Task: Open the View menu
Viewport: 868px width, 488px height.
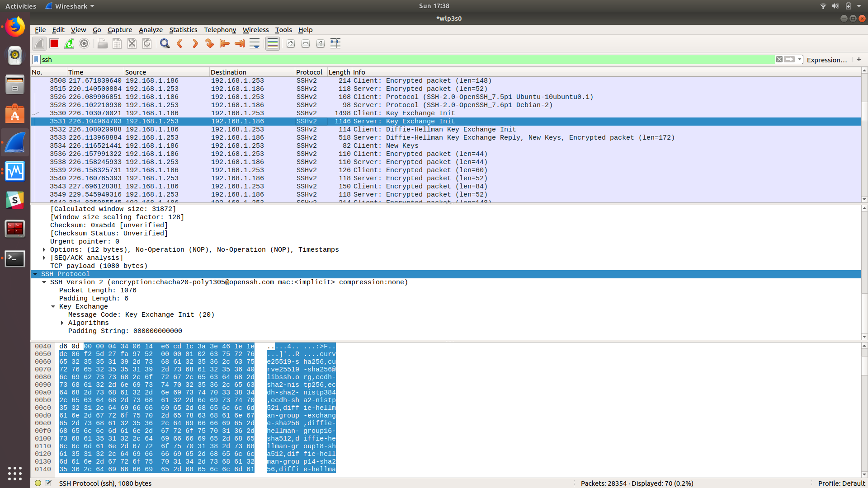Action: pyautogui.click(x=78, y=30)
